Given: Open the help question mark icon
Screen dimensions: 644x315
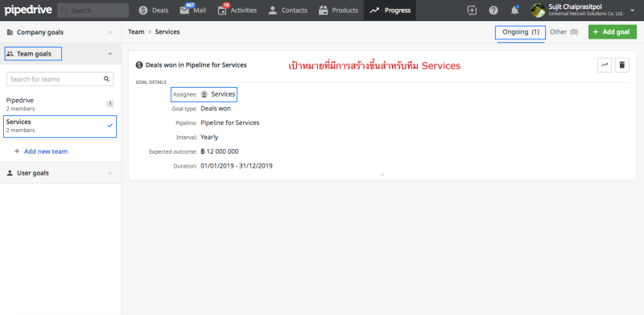Looking at the screenshot, I should [493, 10].
